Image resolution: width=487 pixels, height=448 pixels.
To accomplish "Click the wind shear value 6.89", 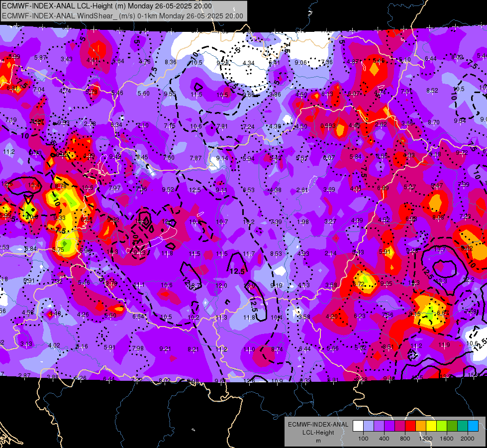I will pos(383,188).
